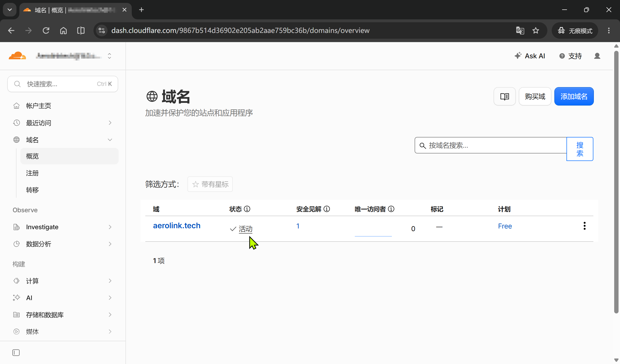Screen dimensions: 620x364
Task: Open the browser three-dot menu
Action: point(609,30)
